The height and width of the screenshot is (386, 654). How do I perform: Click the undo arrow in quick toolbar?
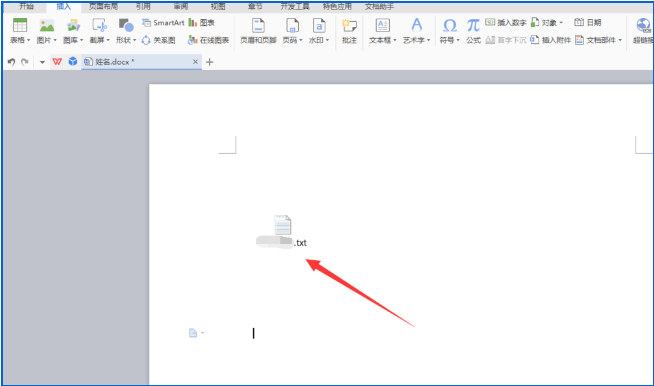tap(11, 62)
